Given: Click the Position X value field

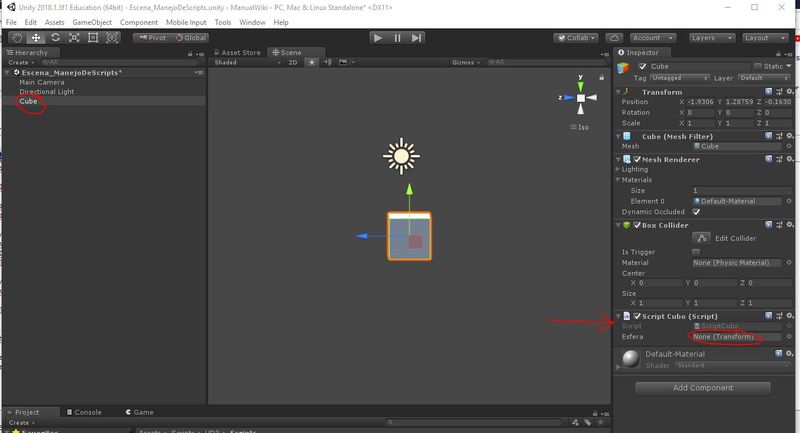Looking at the screenshot, I should click(701, 102).
